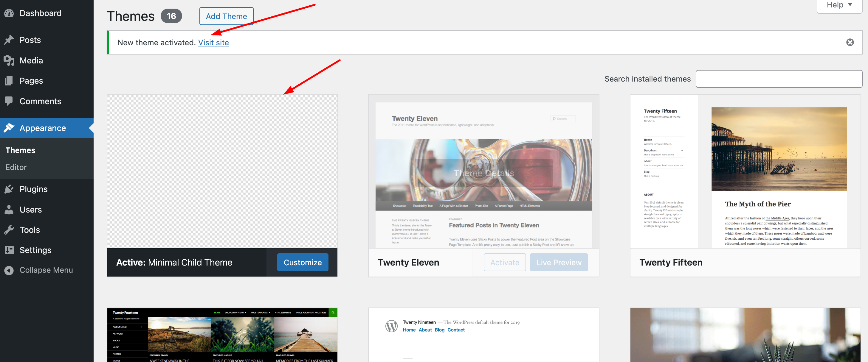Viewport: 868px width, 362px height.
Task: Click the Comments speech bubble icon
Action: pyautogui.click(x=9, y=101)
